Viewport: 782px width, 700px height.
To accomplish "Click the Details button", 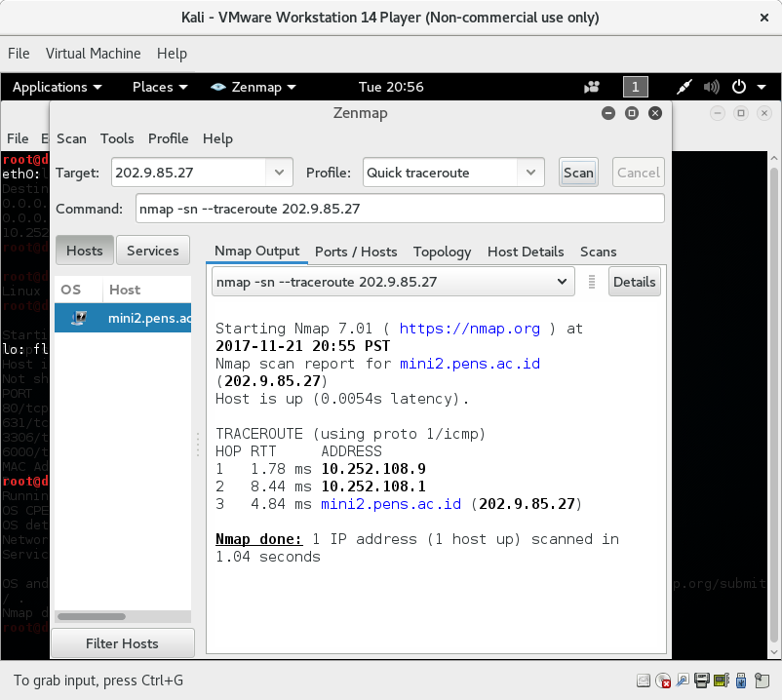I will tap(635, 282).
